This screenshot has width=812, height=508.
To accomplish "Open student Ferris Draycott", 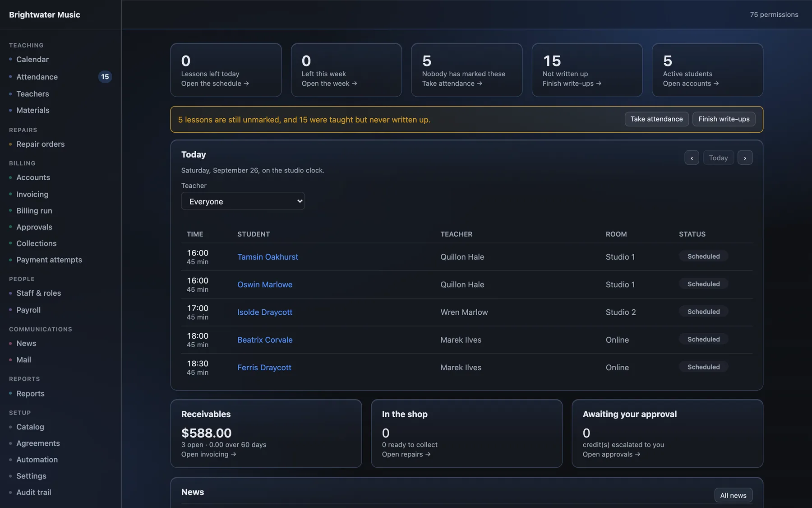I will pos(264,368).
